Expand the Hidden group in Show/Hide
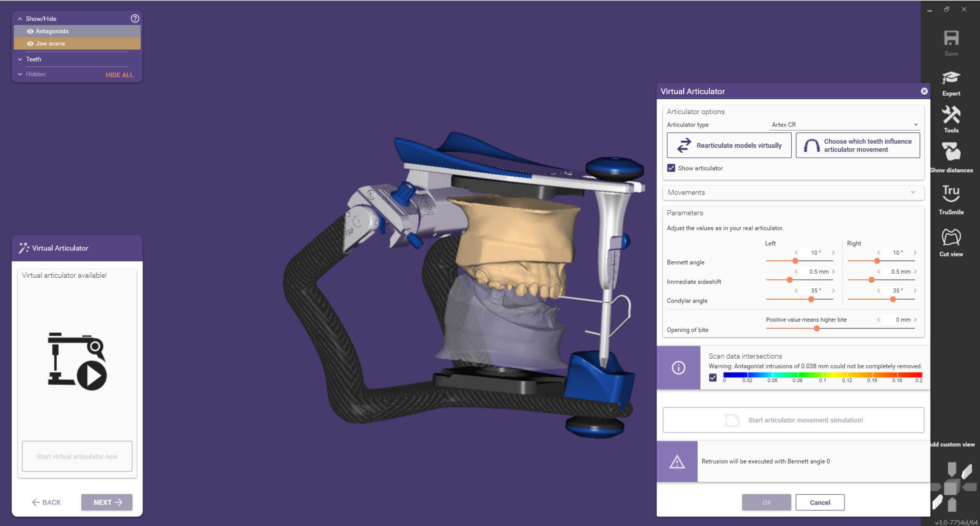 click(x=20, y=74)
